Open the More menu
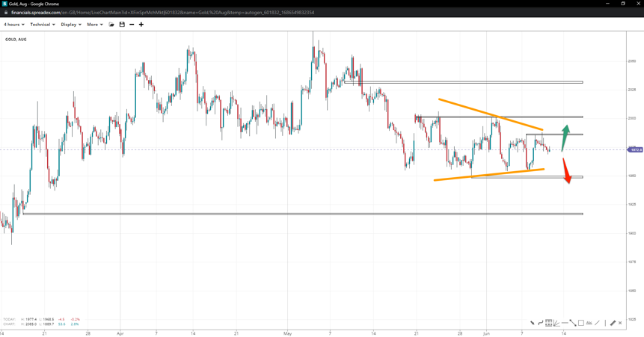 pos(95,25)
